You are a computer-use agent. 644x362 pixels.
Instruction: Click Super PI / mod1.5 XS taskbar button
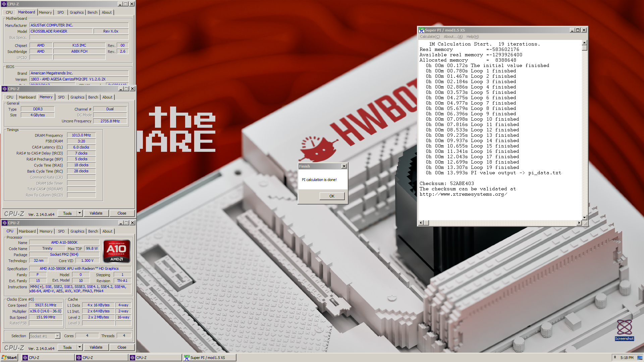click(x=209, y=358)
